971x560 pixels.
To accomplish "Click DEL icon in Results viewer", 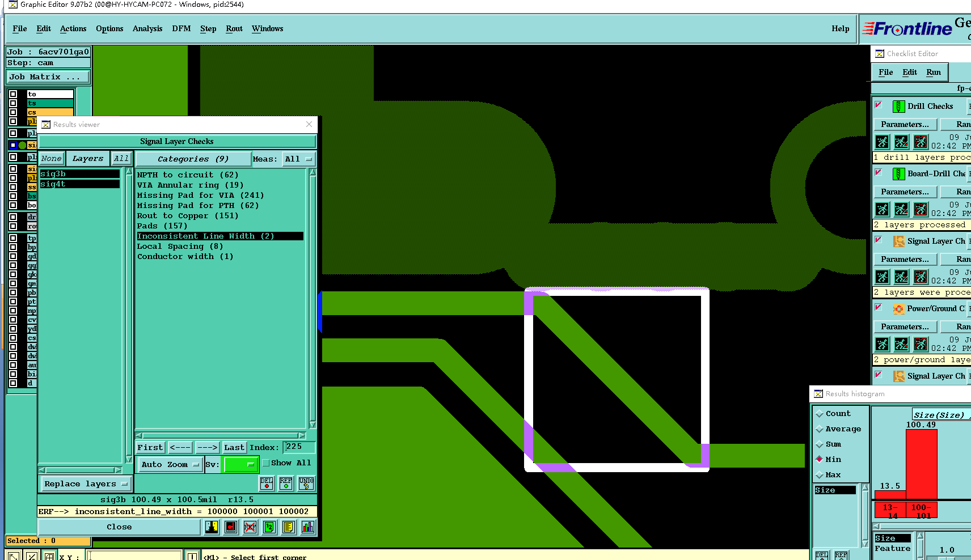I will tap(267, 483).
